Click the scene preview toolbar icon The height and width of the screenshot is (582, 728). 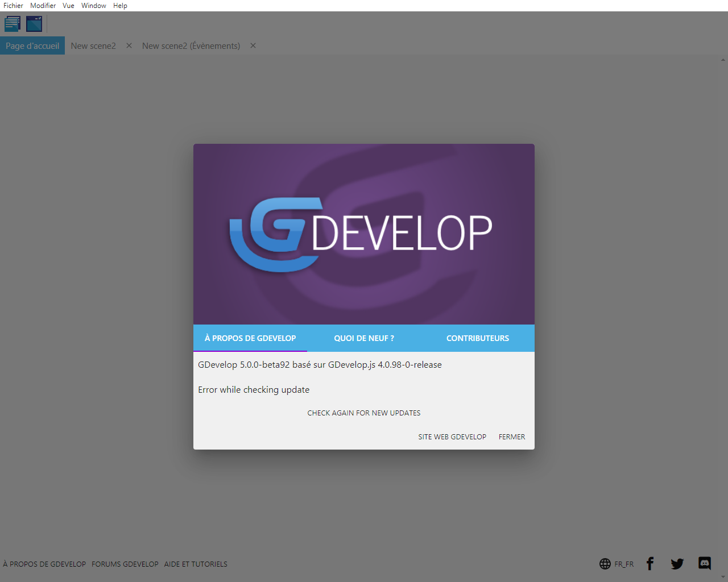pyautogui.click(x=34, y=24)
